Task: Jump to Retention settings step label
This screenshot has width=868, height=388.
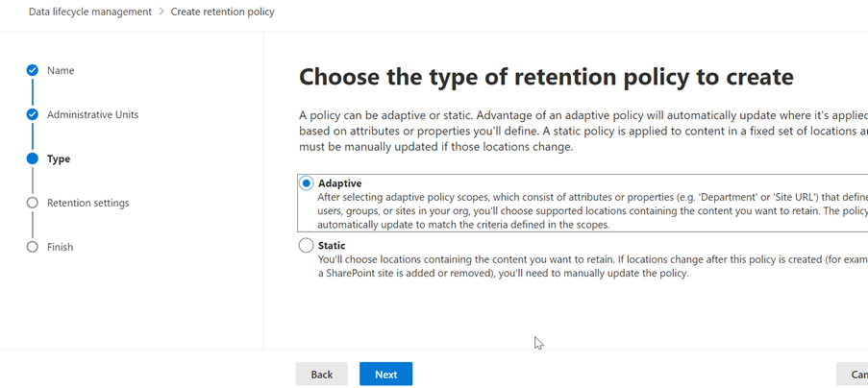Action: [x=87, y=203]
